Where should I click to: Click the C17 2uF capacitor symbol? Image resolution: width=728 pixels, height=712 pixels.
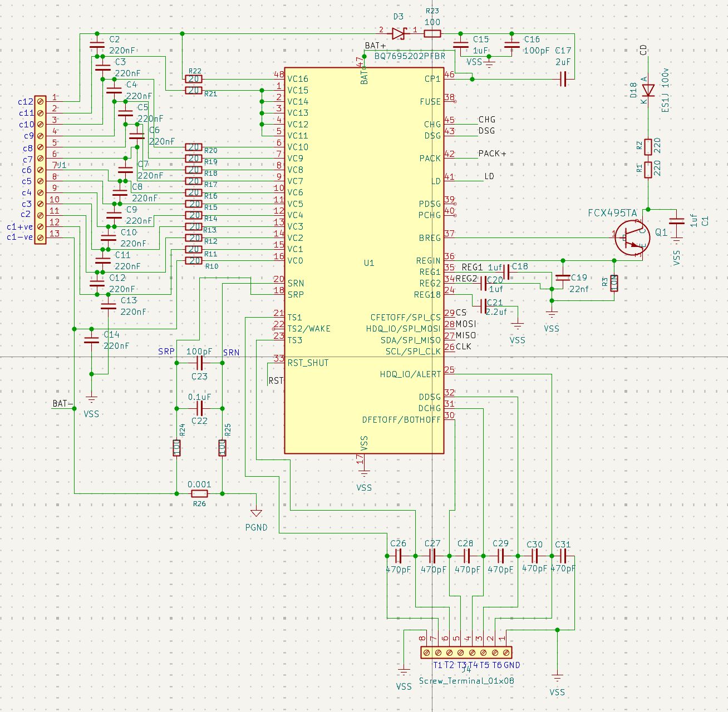pos(563,80)
